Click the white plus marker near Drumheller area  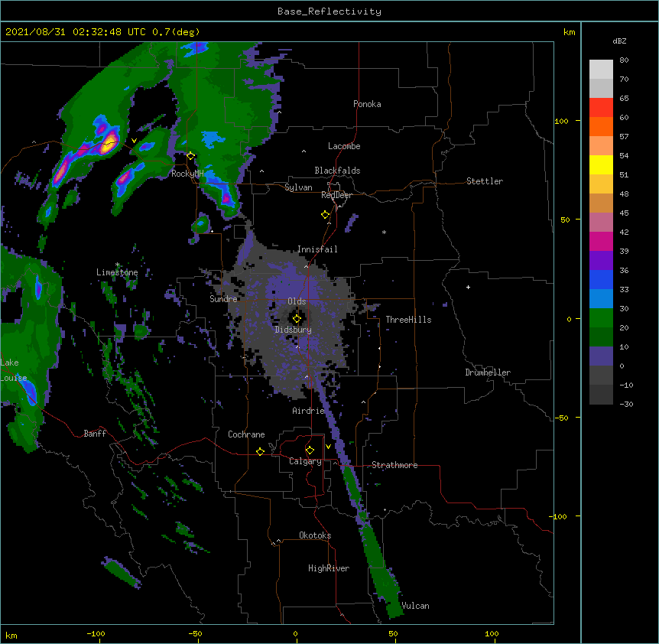[x=468, y=287]
